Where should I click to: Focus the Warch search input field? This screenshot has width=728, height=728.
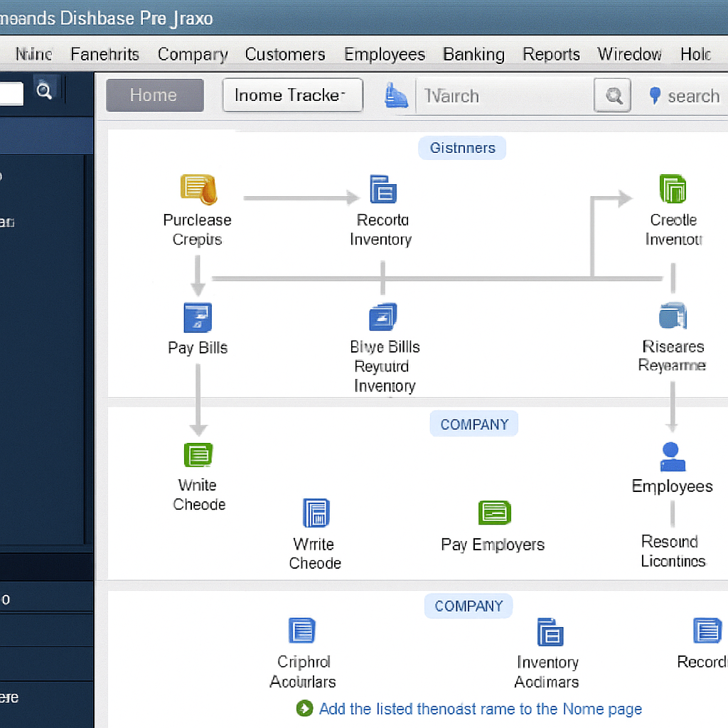504,96
